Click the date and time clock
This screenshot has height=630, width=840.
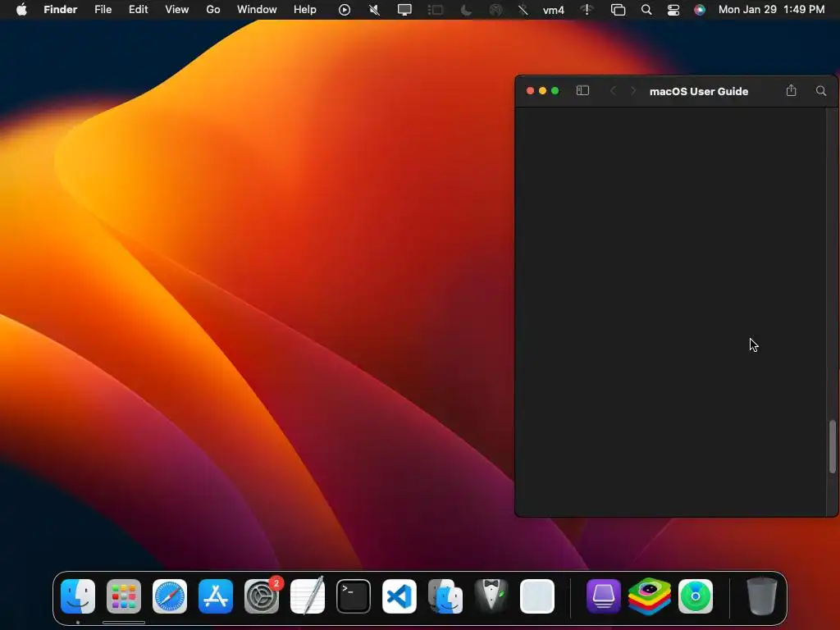coord(771,10)
